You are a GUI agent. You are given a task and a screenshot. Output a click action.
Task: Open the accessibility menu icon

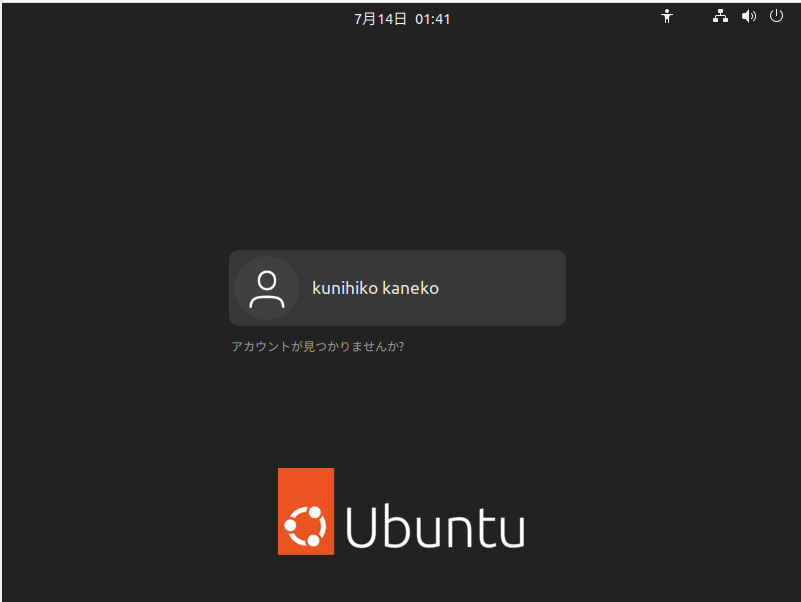pos(667,17)
